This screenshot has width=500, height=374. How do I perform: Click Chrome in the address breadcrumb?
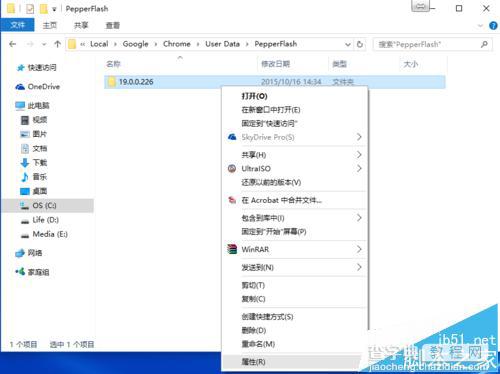[x=177, y=44]
